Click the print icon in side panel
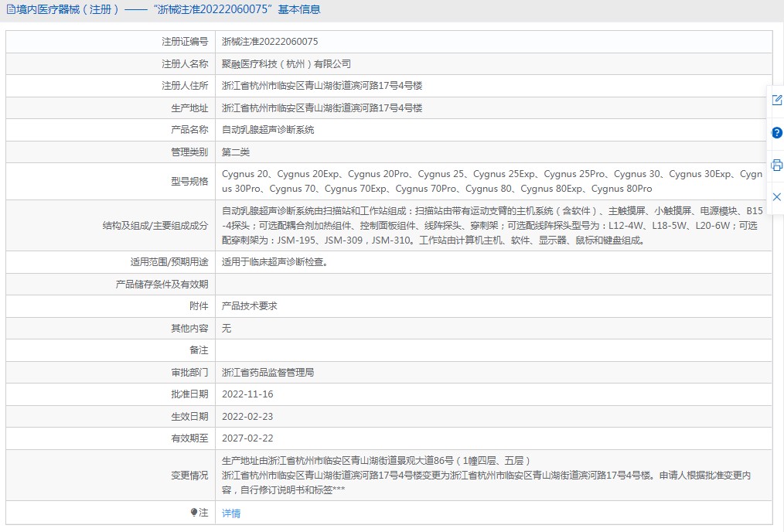 776,165
